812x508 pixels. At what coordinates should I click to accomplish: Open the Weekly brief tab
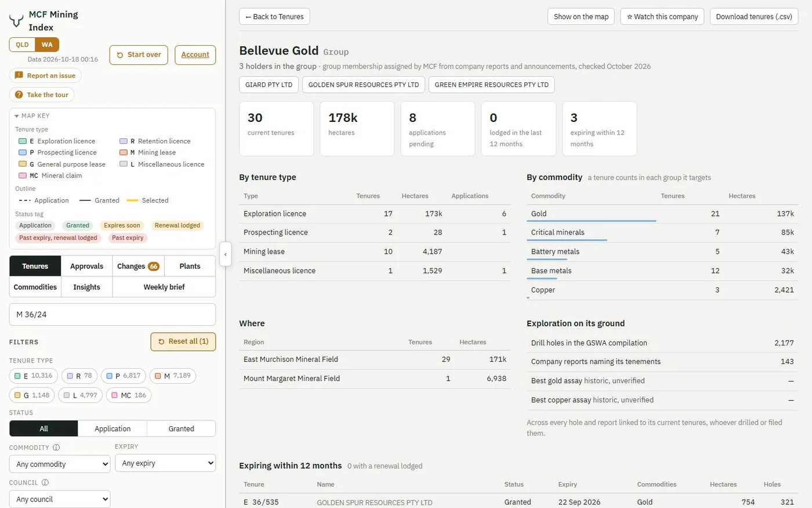click(164, 287)
